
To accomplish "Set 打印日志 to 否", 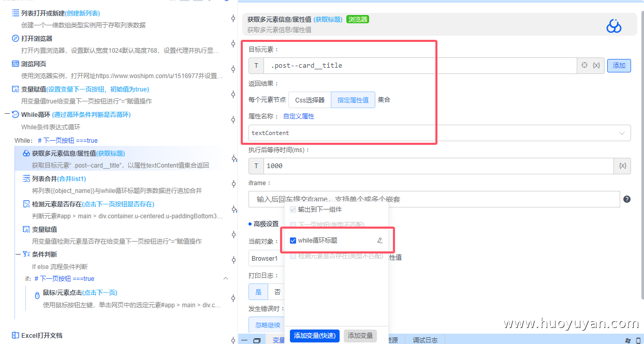I will (x=277, y=292).
